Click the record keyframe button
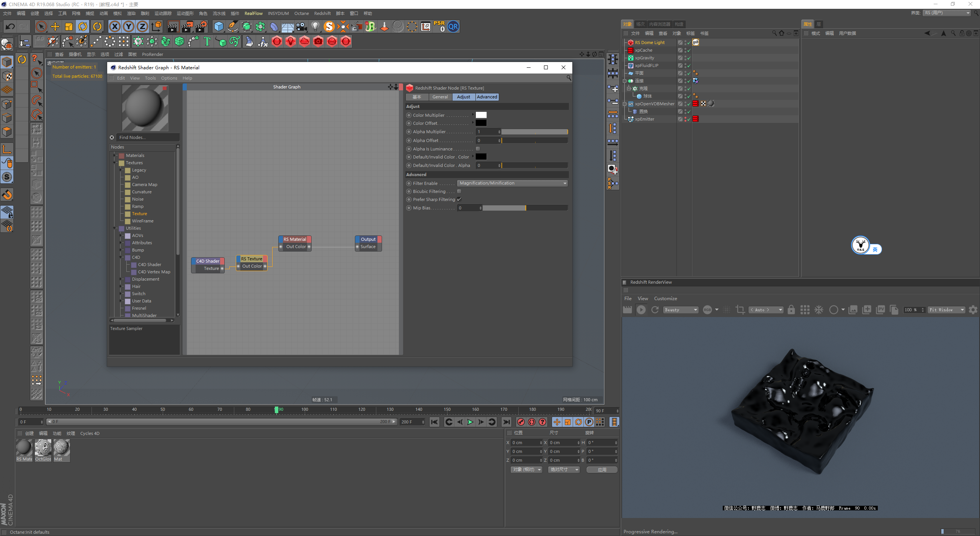The height and width of the screenshot is (536, 980). click(x=521, y=422)
